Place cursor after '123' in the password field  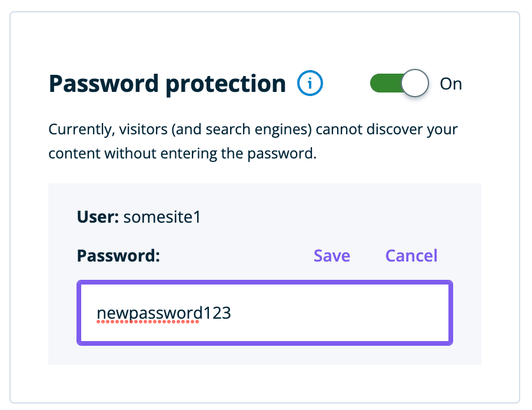[x=232, y=313]
